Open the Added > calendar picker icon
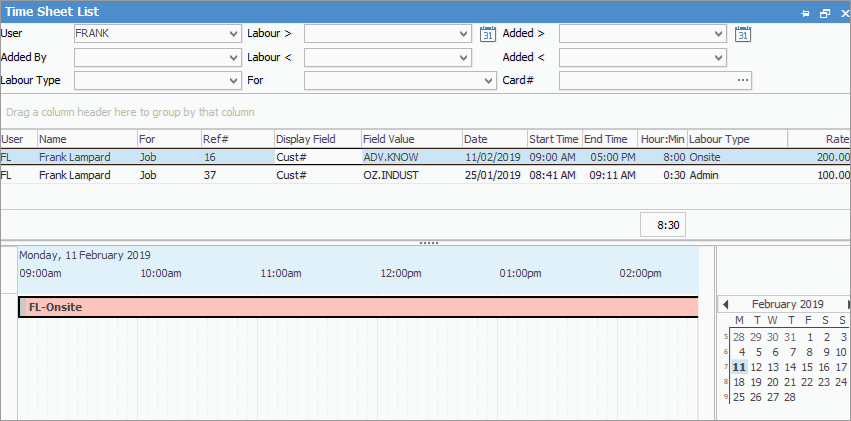 [742, 34]
